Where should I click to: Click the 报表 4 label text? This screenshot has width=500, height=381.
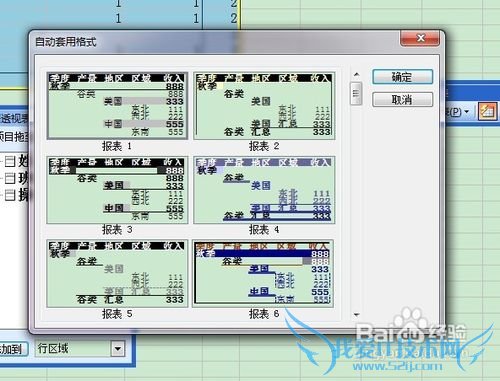point(264,229)
